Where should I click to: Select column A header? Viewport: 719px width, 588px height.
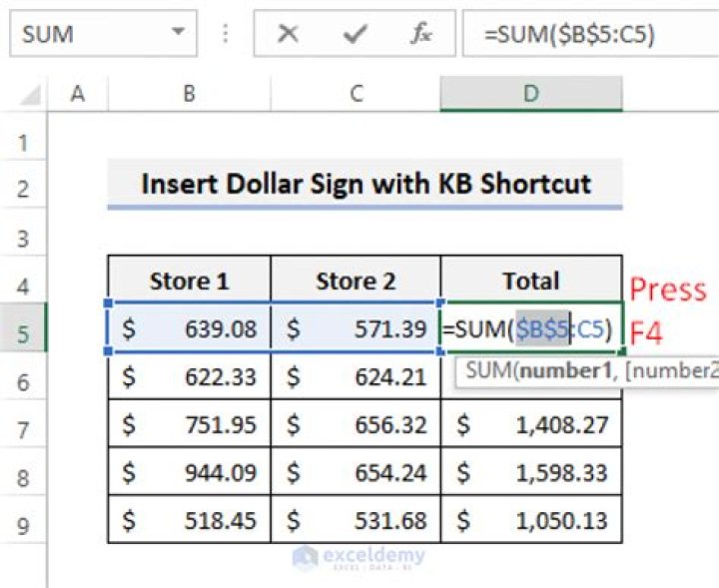(x=78, y=94)
